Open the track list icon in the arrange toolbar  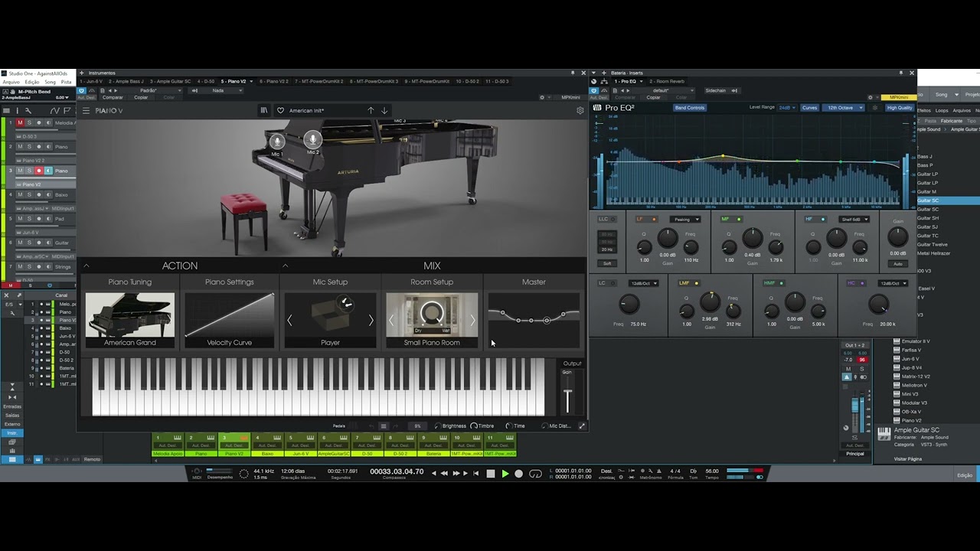click(x=7, y=111)
